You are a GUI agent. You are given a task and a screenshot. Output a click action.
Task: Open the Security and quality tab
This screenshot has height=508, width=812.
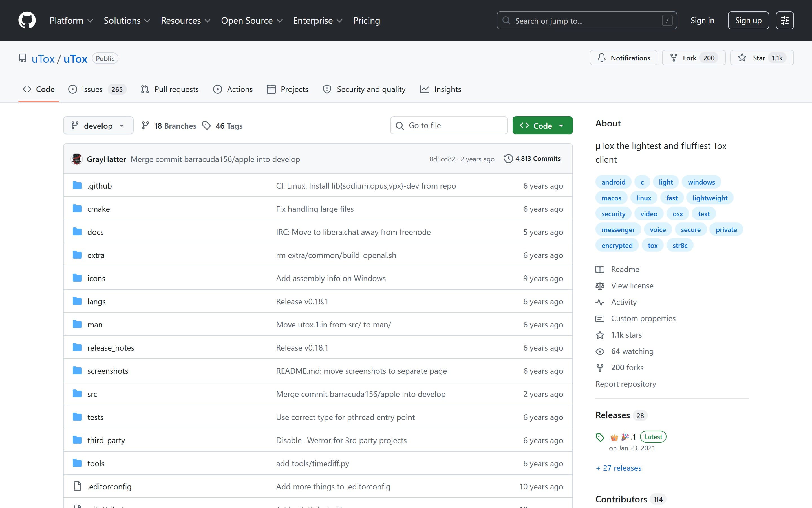coord(364,89)
